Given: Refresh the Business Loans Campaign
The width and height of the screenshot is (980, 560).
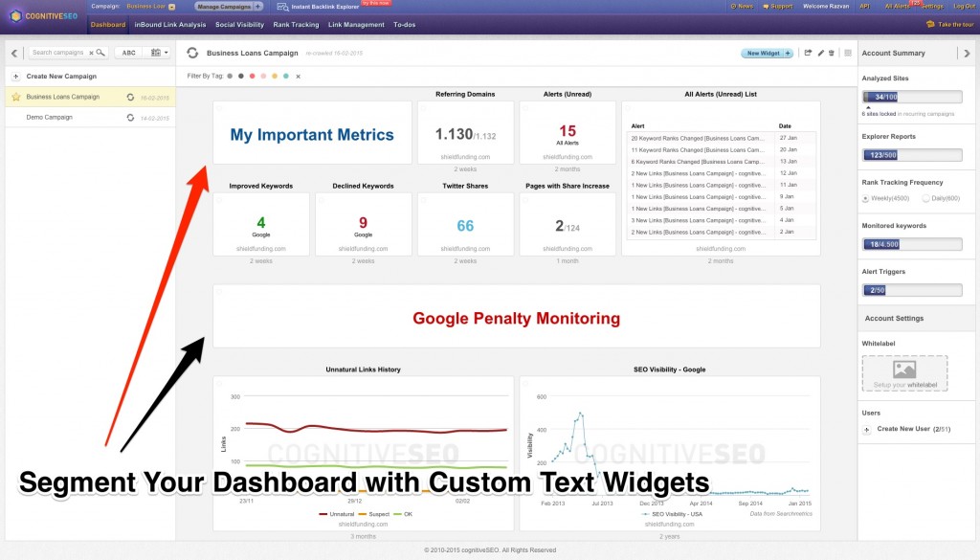Looking at the screenshot, I should point(130,96).
